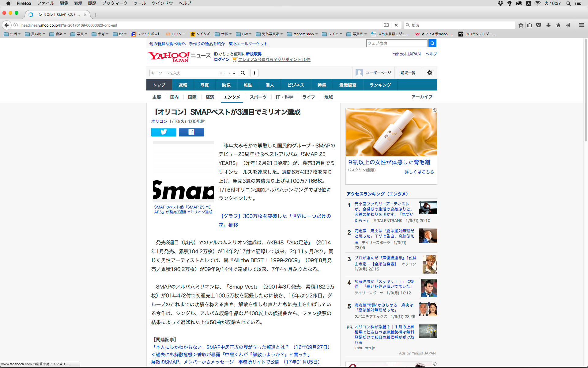Viewport: 588px width, 368px height.
Task: Open the アーカイブ link
Action: [421, 97]
